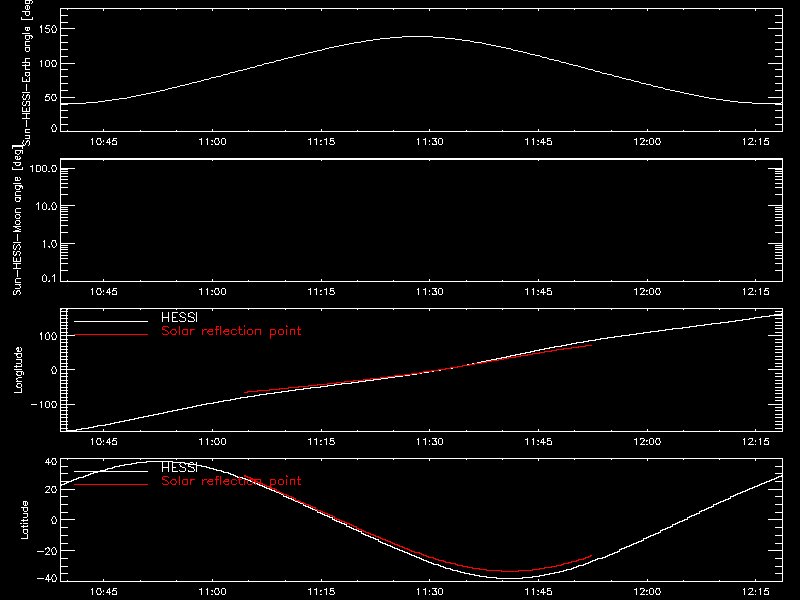
Task: Click the minimum of the red Latitude curve
Action: (511, 571)
